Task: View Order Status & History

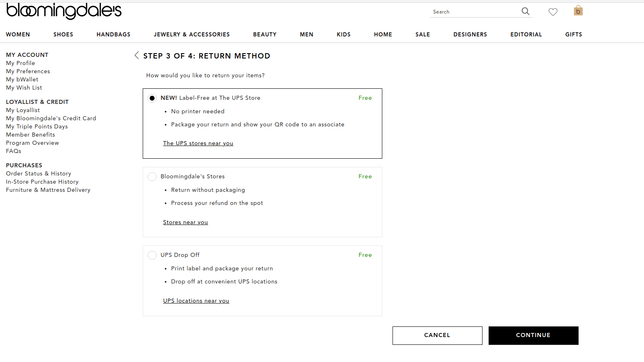Action: [38, 173]
